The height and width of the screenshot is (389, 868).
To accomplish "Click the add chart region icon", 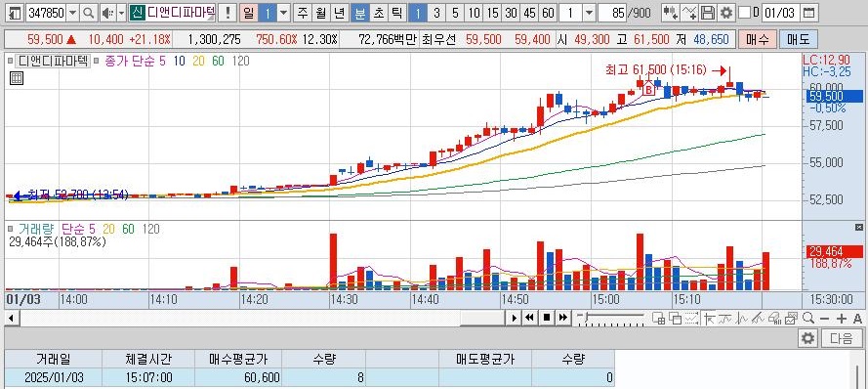I will click(659, 318).
